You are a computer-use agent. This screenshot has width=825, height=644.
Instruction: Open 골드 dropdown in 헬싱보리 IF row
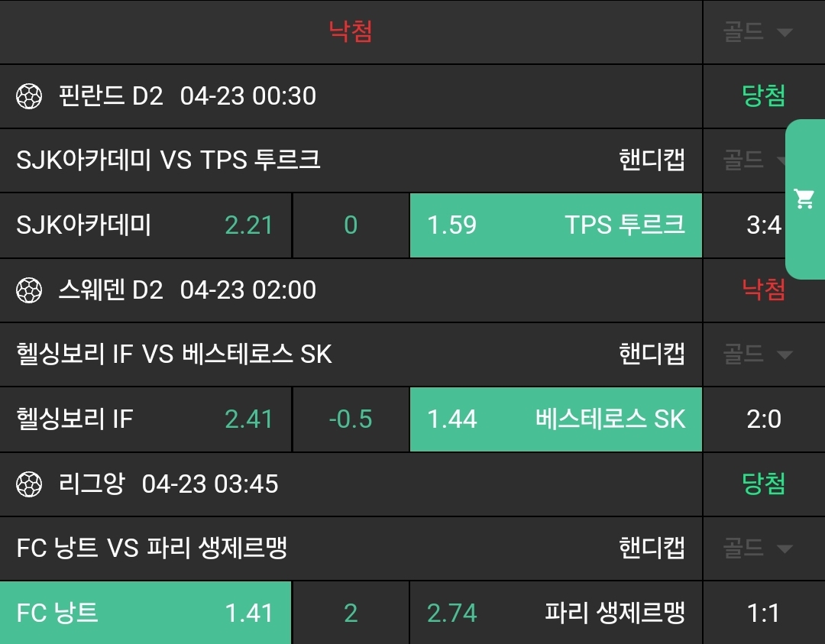758,354
